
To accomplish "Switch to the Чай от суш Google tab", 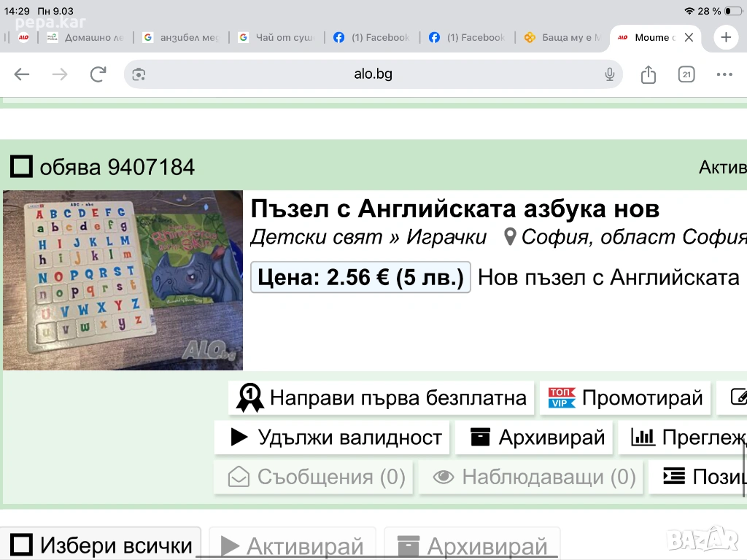I will coord(276,38).
